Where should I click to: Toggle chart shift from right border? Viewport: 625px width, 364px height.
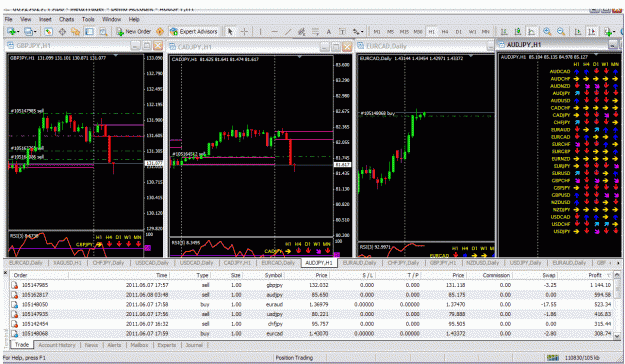(592, 31)
